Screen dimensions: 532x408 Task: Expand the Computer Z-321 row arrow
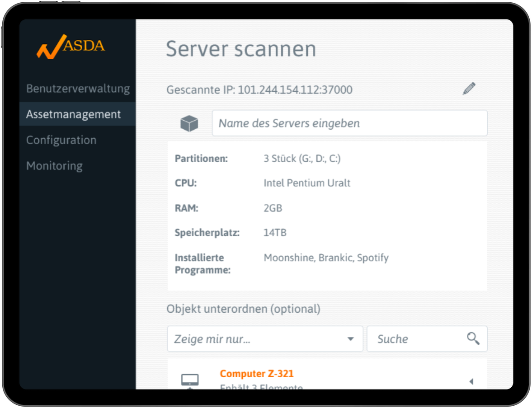coord(471,382)
